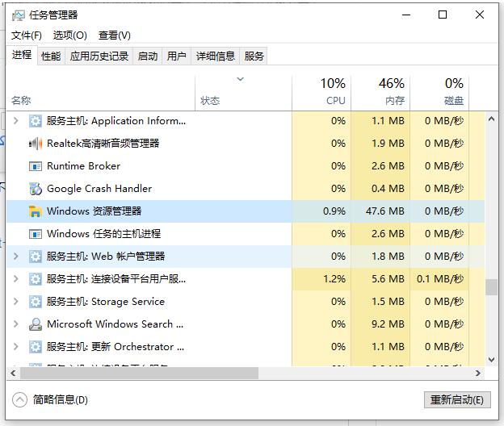Collapse details with 简略信息 arrow button
This screenshot has height=426, width=504.
point(20,399)
